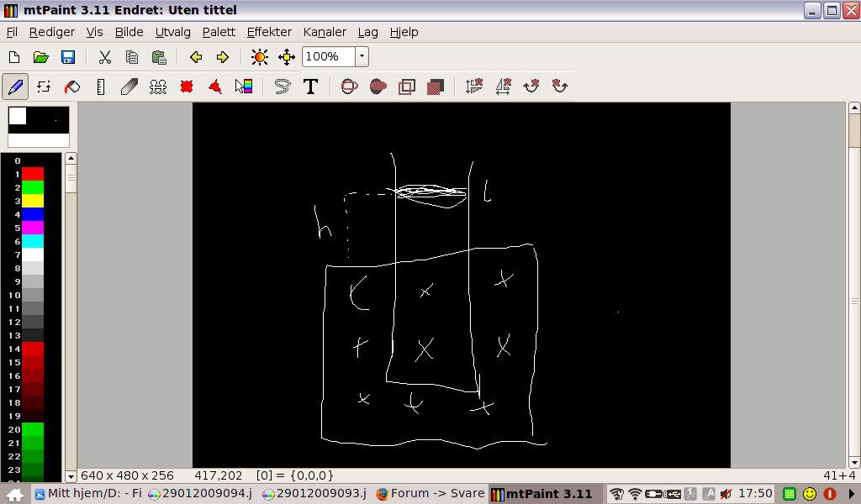Screen dimensions: 861x504
Task: Open the Effekter menu
Action: pos(269,33)
